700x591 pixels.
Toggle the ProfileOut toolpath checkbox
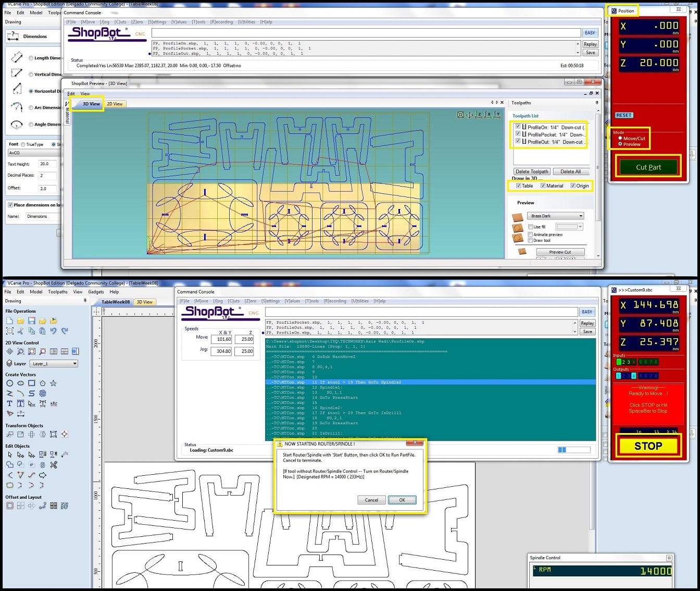518,141
